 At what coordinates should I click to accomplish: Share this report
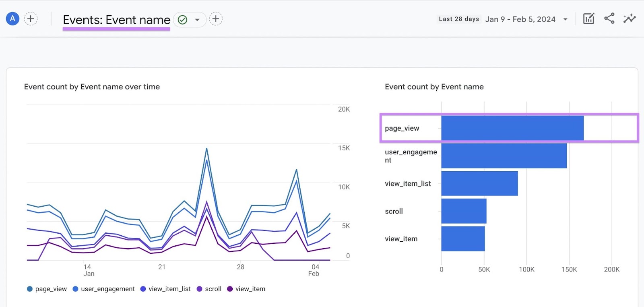pos(609,19)
